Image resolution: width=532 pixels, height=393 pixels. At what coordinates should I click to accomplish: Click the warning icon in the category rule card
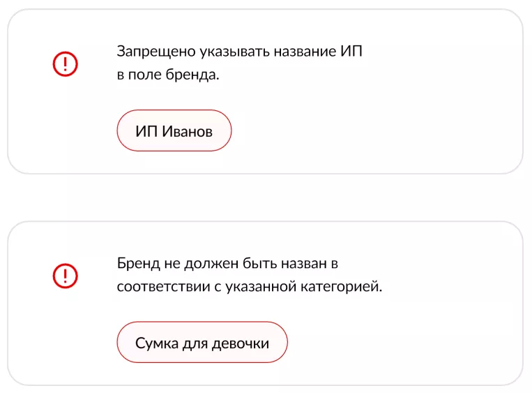pos(66,276)
